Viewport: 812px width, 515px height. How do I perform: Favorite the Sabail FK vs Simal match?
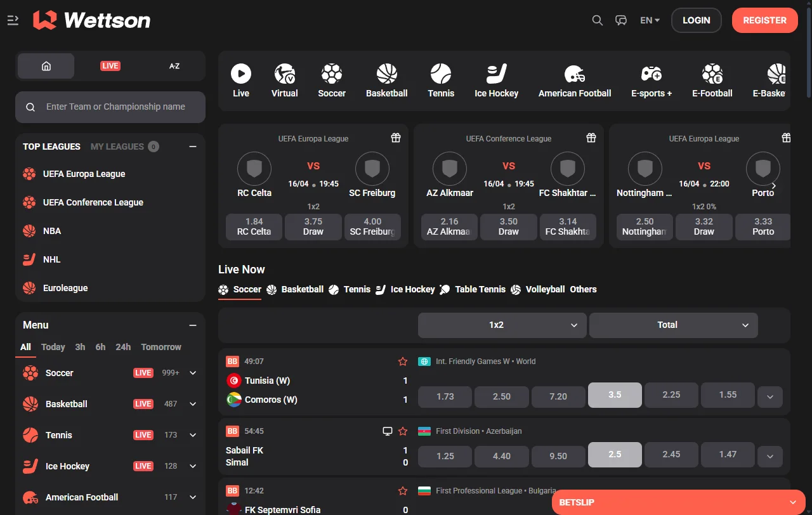(403, 431)
